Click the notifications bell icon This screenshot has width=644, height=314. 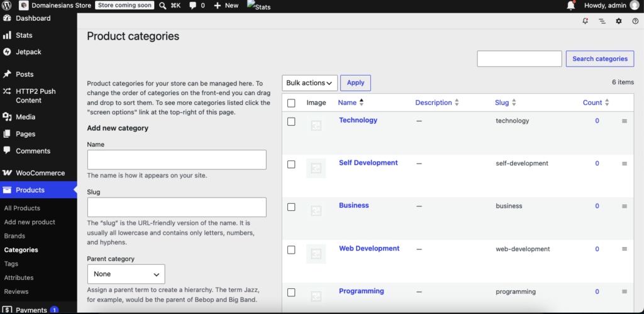[571, 5]
